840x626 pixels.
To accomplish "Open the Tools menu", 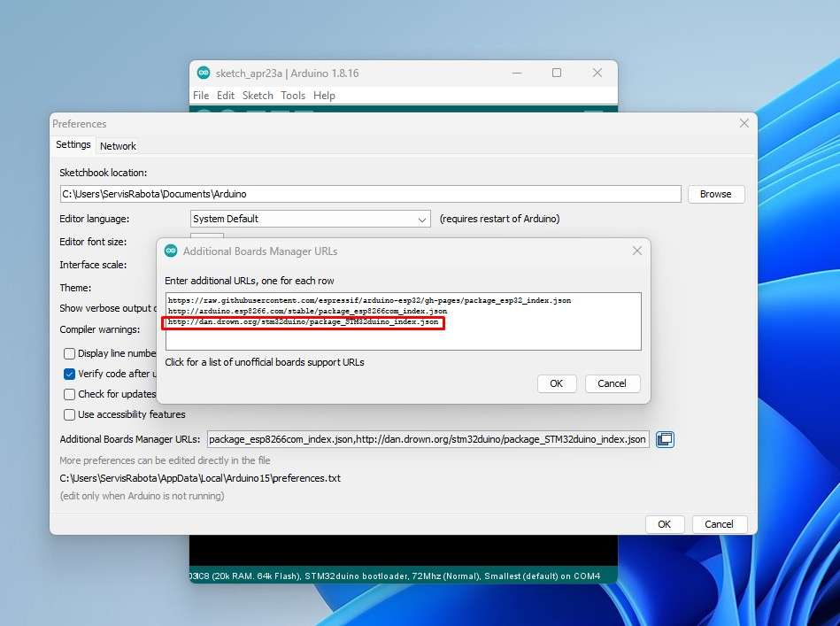I will 293,96.
